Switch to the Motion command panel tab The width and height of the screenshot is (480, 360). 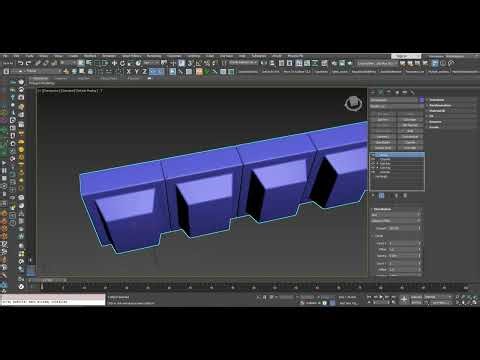pos(397,92)
